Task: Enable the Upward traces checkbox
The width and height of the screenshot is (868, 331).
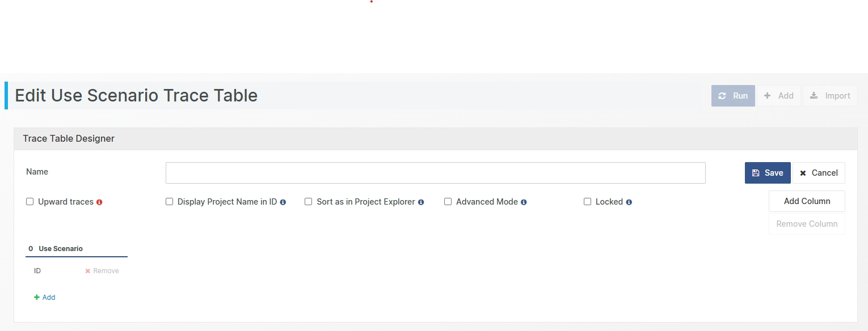Action: point(30,202)
